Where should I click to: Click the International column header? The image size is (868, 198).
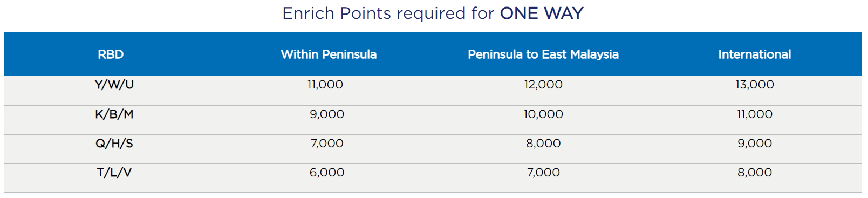(x=754, y=54)
